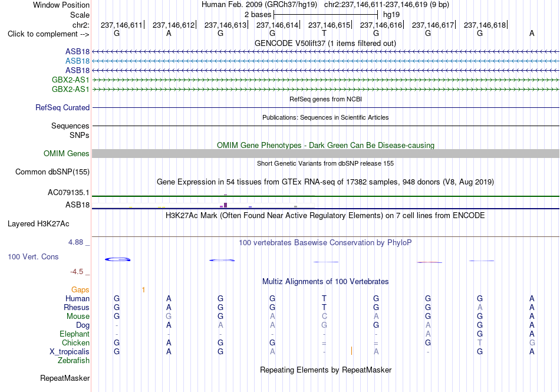The image size is (560, 392).
Task: Click the 100 Vert. Cons track label
Action: [33, 256]
